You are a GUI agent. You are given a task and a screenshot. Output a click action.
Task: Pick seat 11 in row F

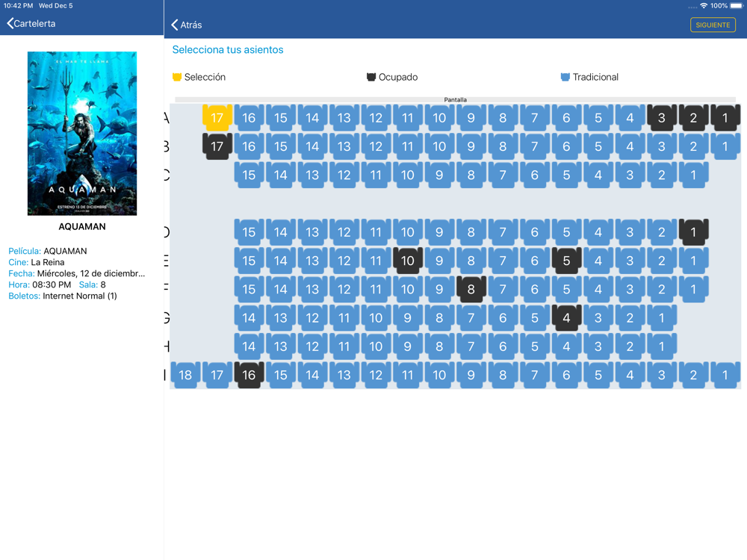pos(376,289)
